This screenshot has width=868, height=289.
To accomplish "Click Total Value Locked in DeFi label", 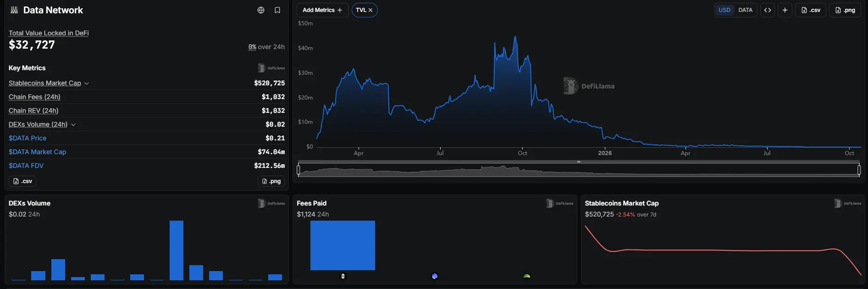I will coord(49,33).
